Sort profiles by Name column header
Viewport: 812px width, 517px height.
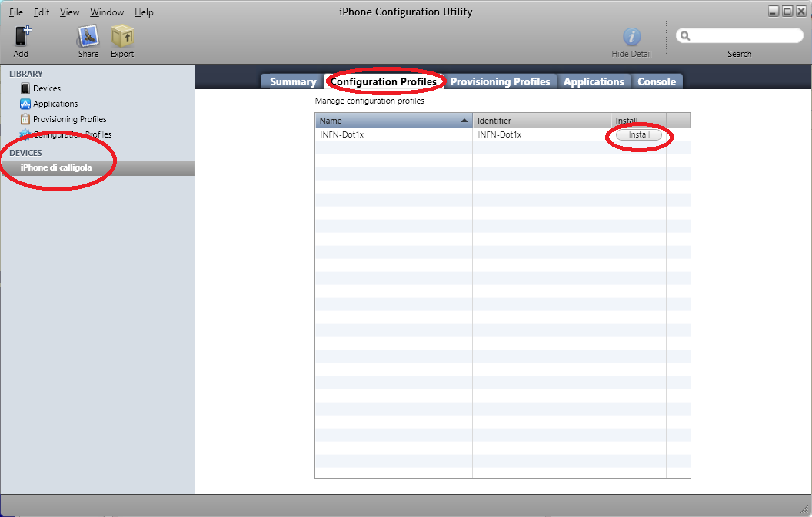click(394, 121)
